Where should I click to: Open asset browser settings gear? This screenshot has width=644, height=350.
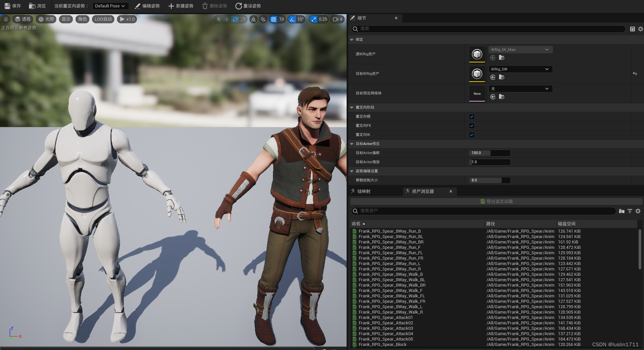pos(638,211)
